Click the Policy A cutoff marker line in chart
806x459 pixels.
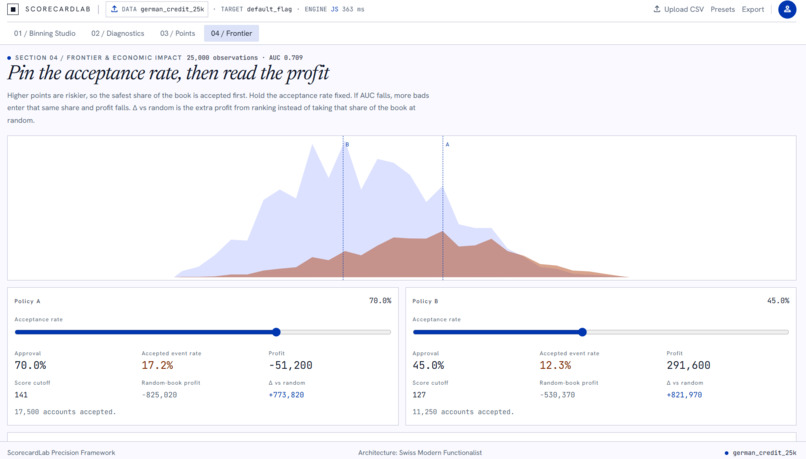pos(443,208)
